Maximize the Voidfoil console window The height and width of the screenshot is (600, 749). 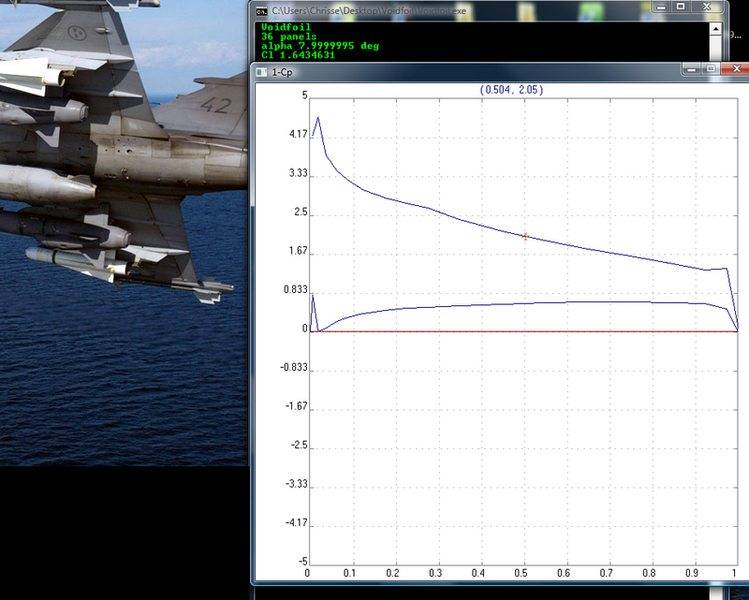681,7
